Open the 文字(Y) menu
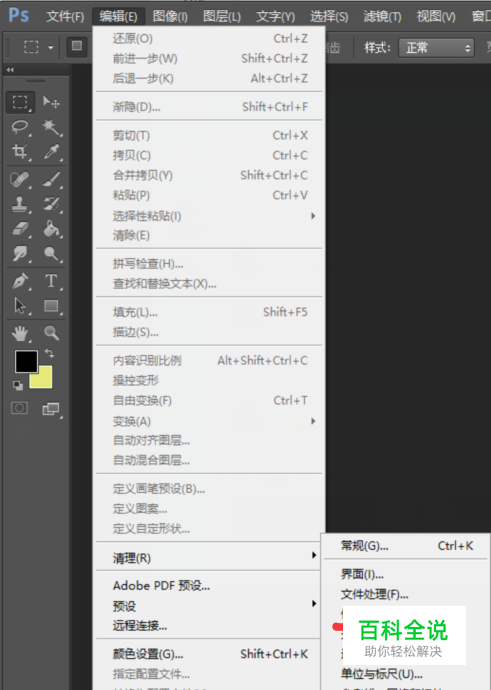This screenshot has height=690, width=491. click(x=275, y=17)
